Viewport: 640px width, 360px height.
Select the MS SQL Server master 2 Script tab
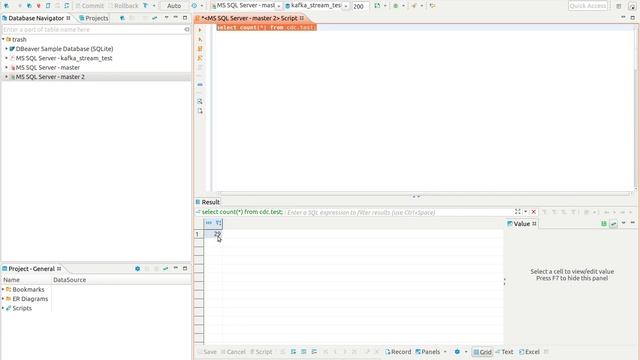(x=249, y=18)
